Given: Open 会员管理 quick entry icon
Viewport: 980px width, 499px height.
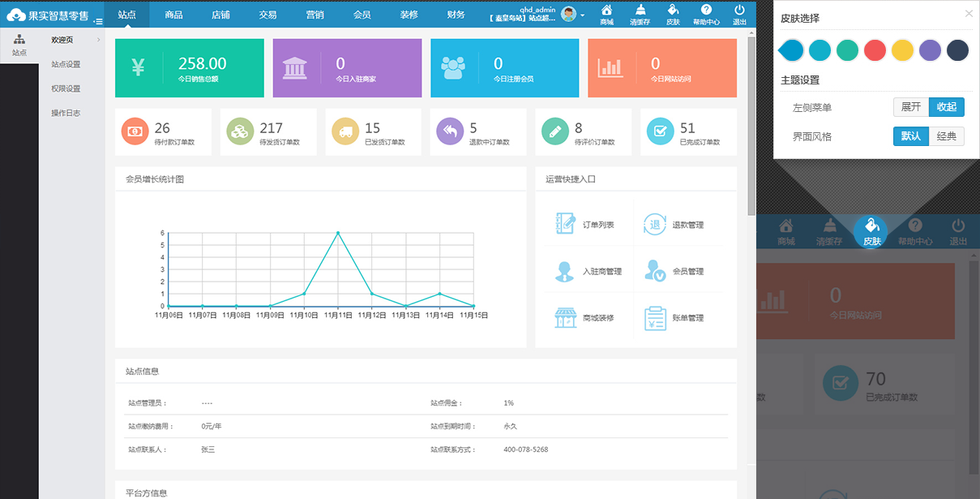Looking at the screenshot, I should 654,271.
